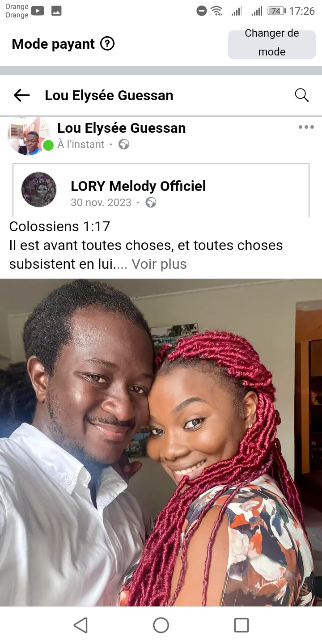The width and height of the screenshot is (322, 644).
Task: Tap the public globe icon beside À l'instant
Action: (x=124, y=144)
